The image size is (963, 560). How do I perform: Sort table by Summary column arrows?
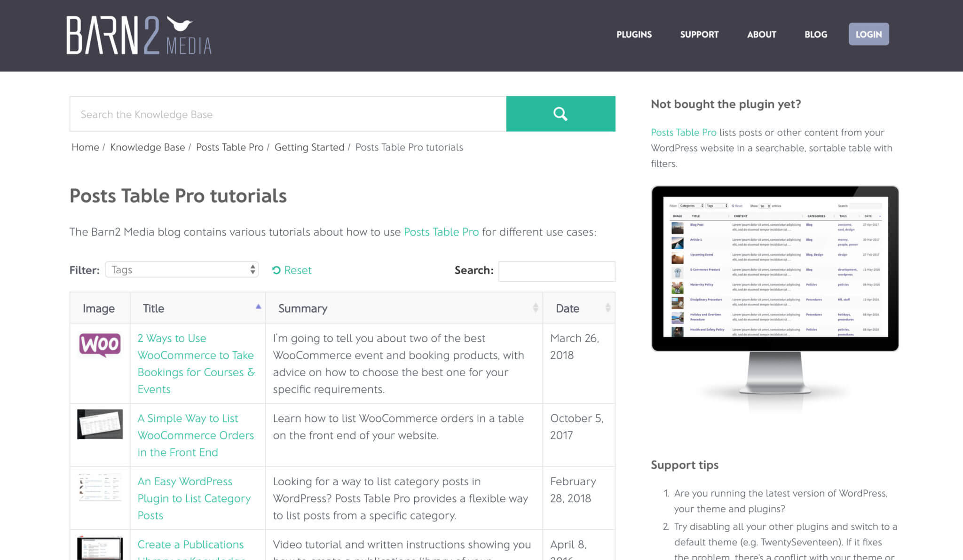click(x=535, y=308)
